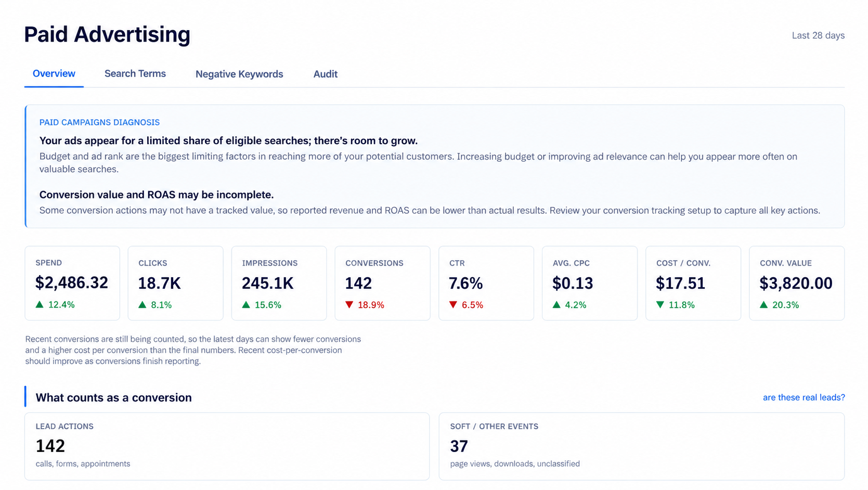Click the Last 28 days date range
Viewport: 868px width, 490px height.
(x=818, y=35)
